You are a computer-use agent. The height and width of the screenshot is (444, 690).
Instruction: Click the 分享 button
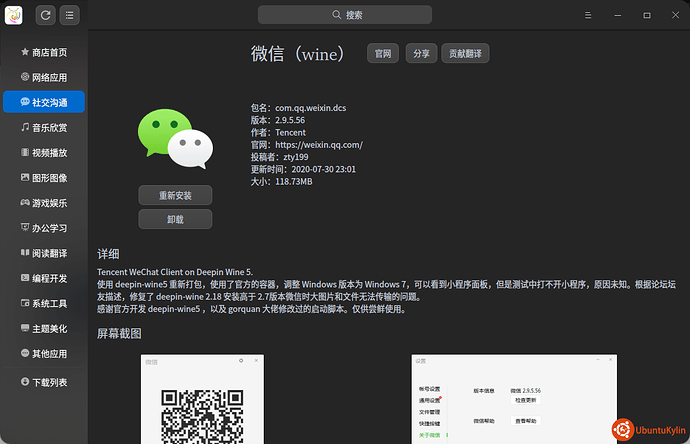(421, 53)
